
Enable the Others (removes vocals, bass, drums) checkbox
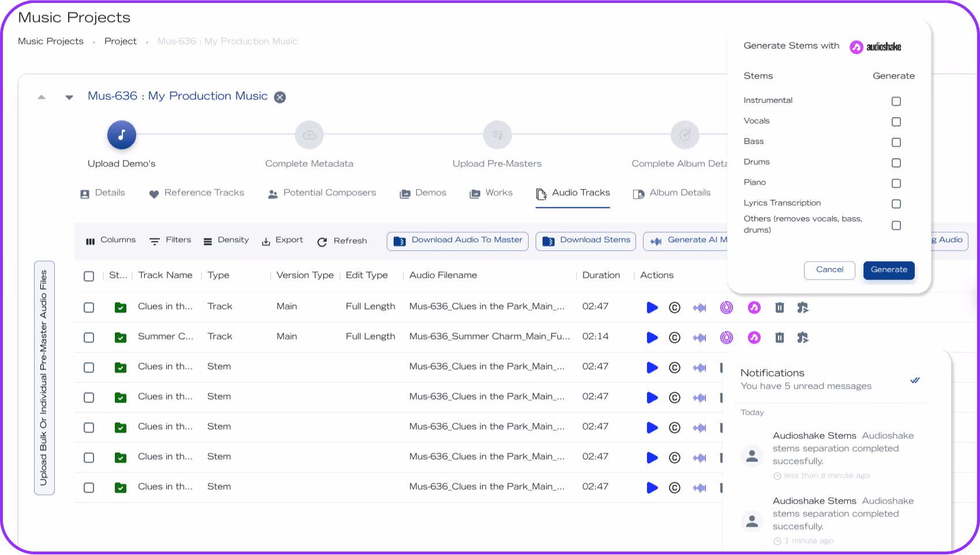click(x=896, y=226)
